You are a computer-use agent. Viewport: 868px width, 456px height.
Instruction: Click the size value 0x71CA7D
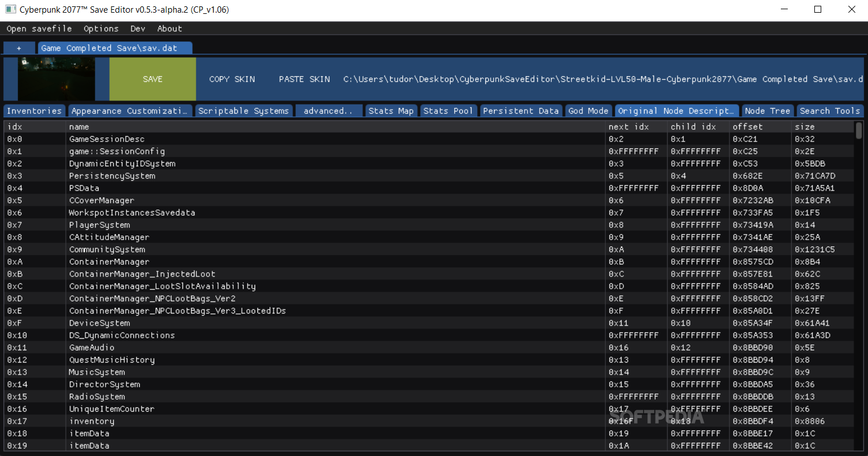click(815, 175)
